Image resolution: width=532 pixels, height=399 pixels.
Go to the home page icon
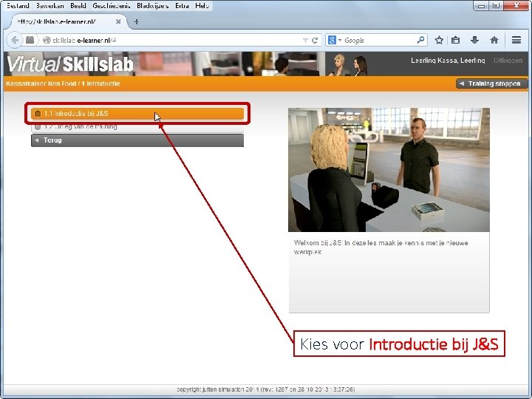(x=494, y=40)
